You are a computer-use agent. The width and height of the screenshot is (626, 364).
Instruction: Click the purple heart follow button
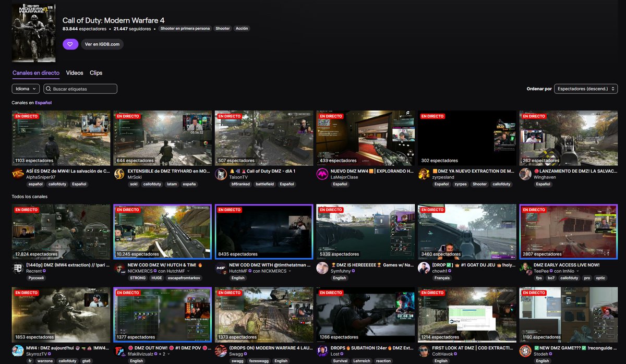pos(70,44)
